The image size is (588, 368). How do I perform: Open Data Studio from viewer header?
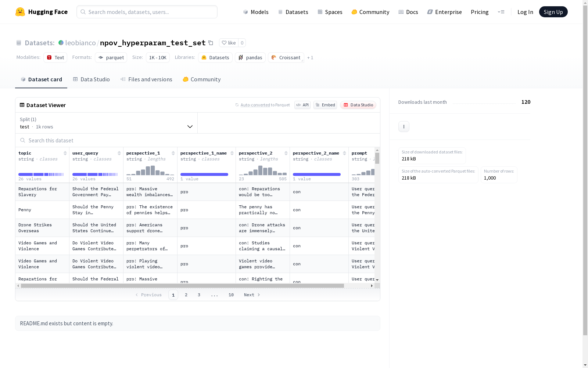[358, 105]
